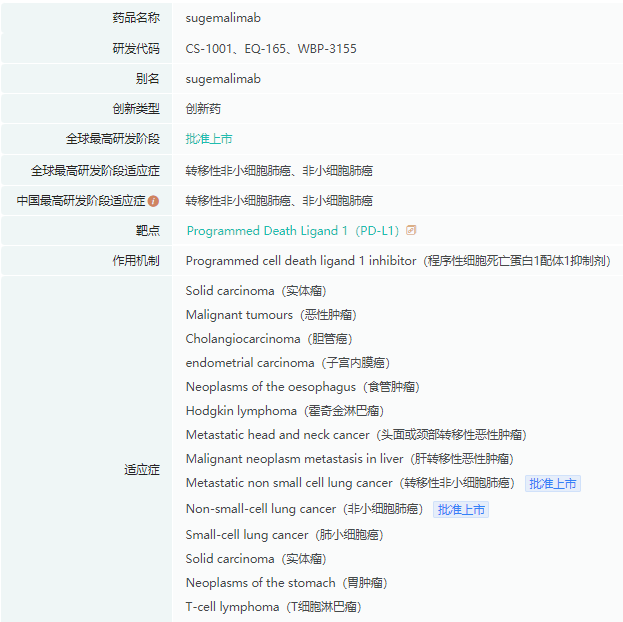
Task: Click 批准上市 tag next to Non-small-cell lung cancer
Action: tap(461, 509)
